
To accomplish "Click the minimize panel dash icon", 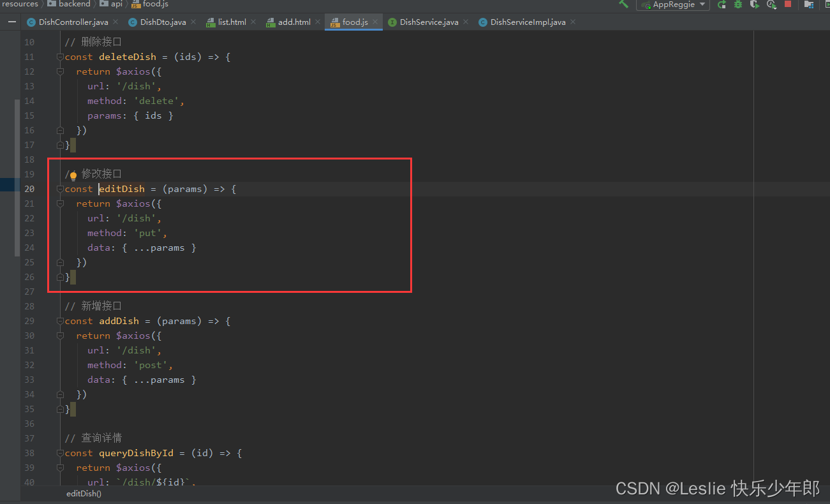I will click(11, 22).
